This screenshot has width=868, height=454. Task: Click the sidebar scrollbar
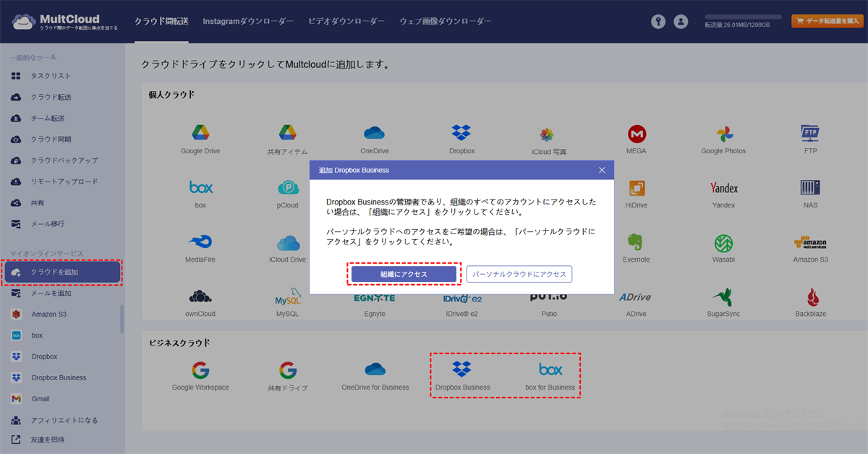[122, 318]
